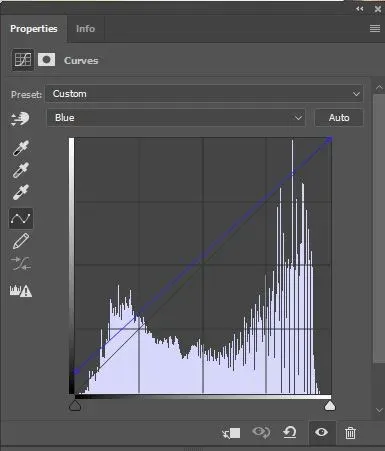Toggle layer visibility eye icon
This screenshot has height=451, width=385.
(x=321, y=433)
